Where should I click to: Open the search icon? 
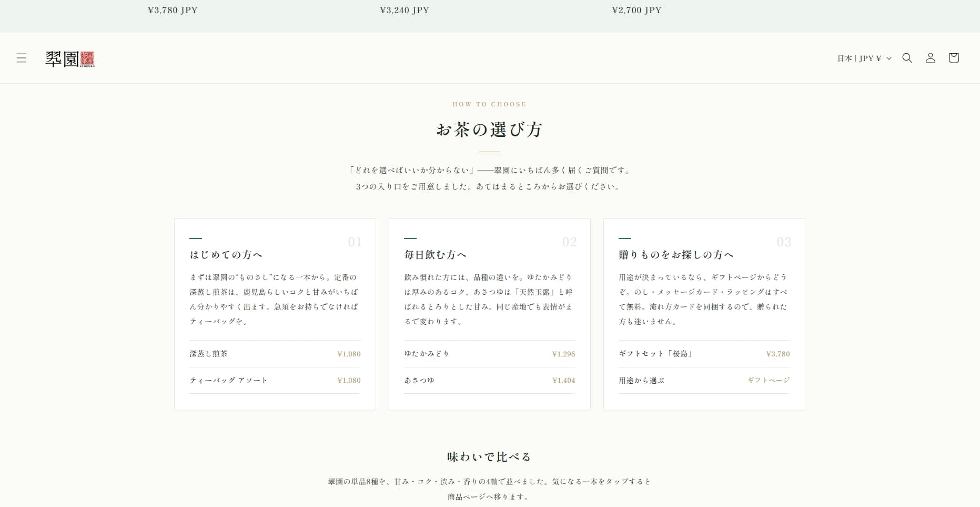point(907,58)
